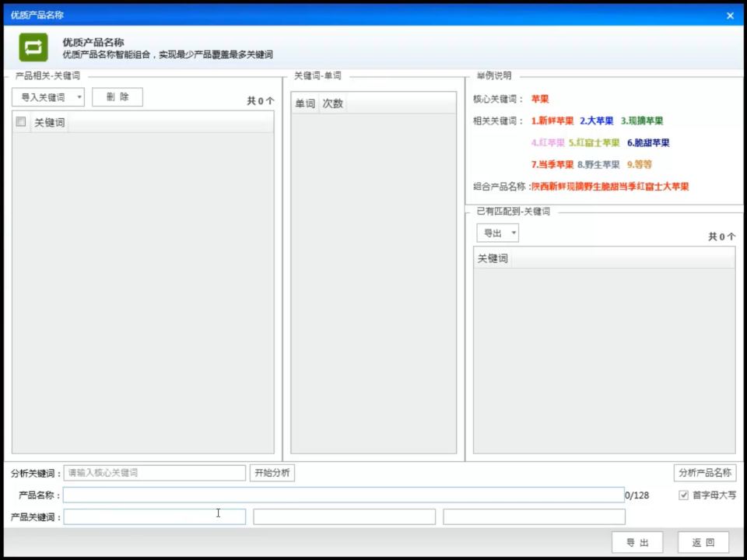Close the 优质产品名称 dialog window
This screenshot has width=747, height=560.
(x=730, y=16)
